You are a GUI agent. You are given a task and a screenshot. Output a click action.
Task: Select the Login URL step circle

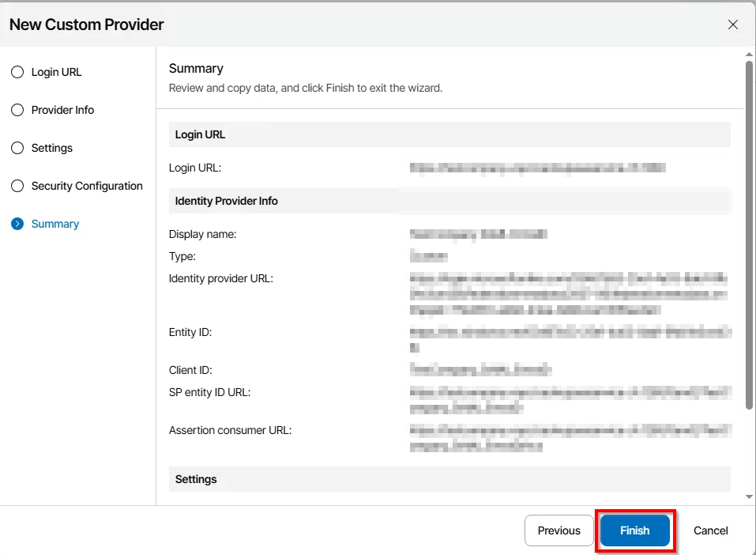[x=17, y=72]
